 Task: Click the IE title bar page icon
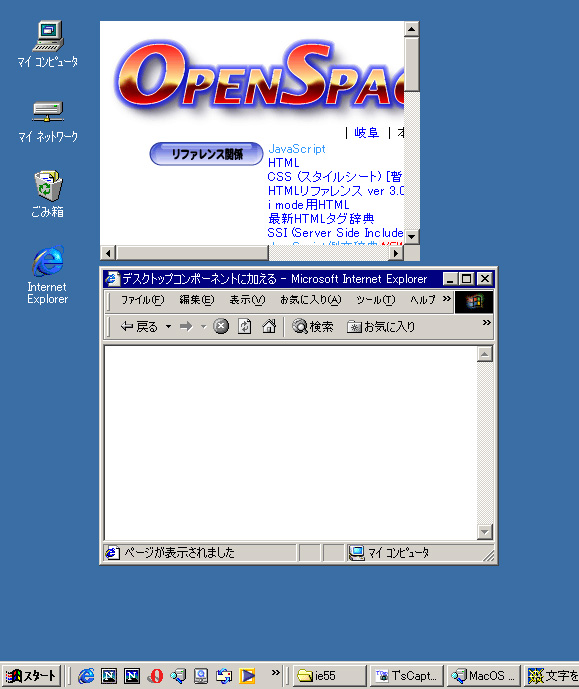click(112, 279)
